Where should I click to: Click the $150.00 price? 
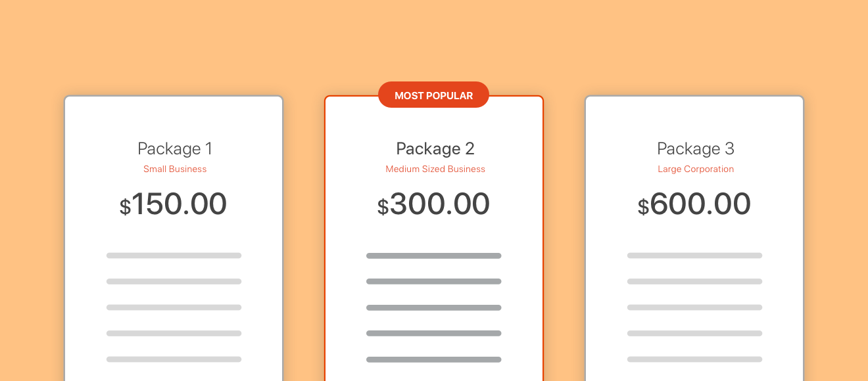pos(174,204)
